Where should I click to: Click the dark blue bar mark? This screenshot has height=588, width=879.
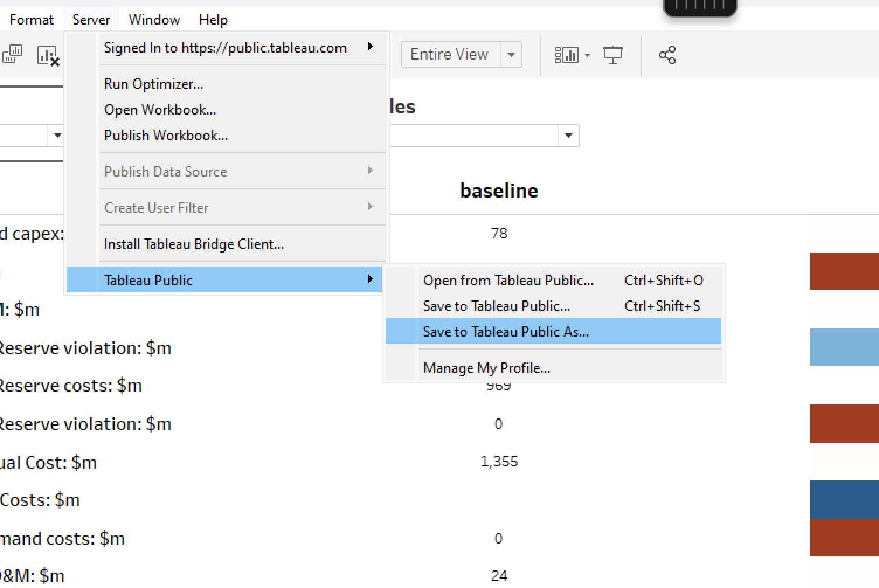coord(845,500)
